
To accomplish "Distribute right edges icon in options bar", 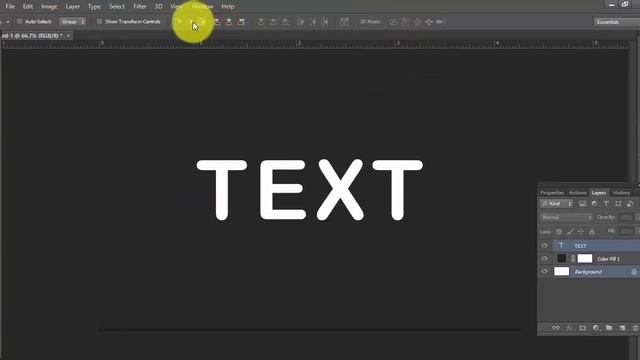I will 325,22.
